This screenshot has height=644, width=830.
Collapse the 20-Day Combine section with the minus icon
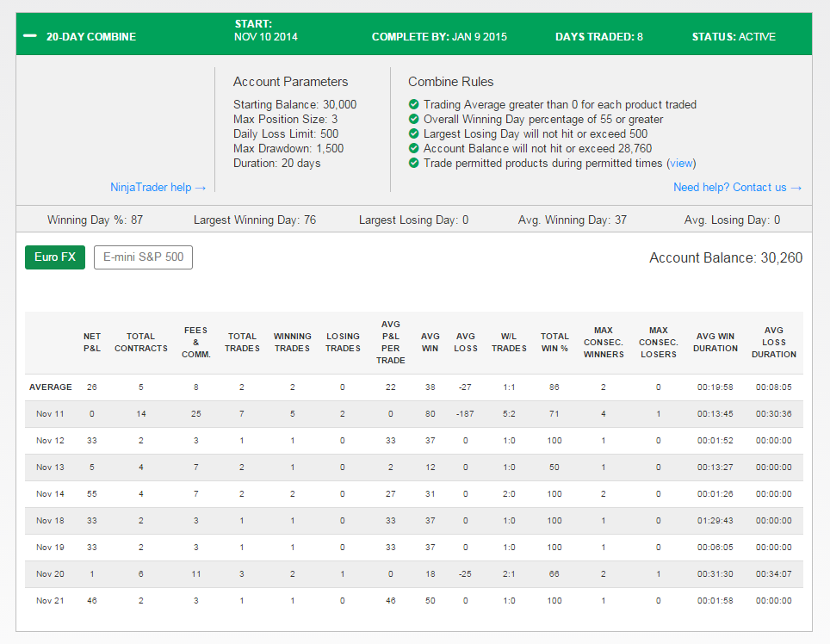tap(30, 36)
